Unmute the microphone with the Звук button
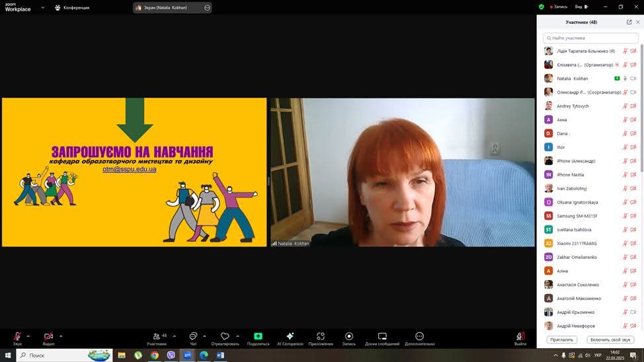644x362 pixels. (17, 338)
